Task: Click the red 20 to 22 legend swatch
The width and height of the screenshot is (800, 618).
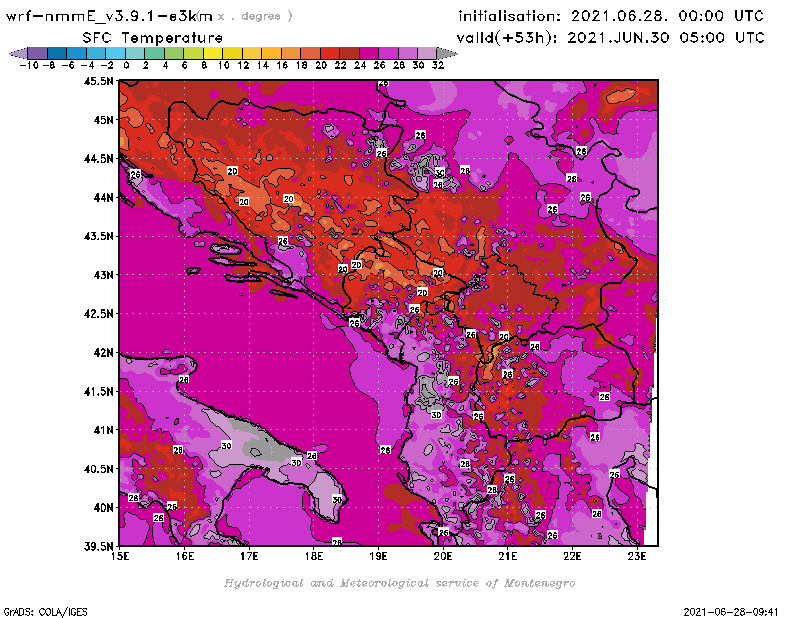Action: click(330, 53)
